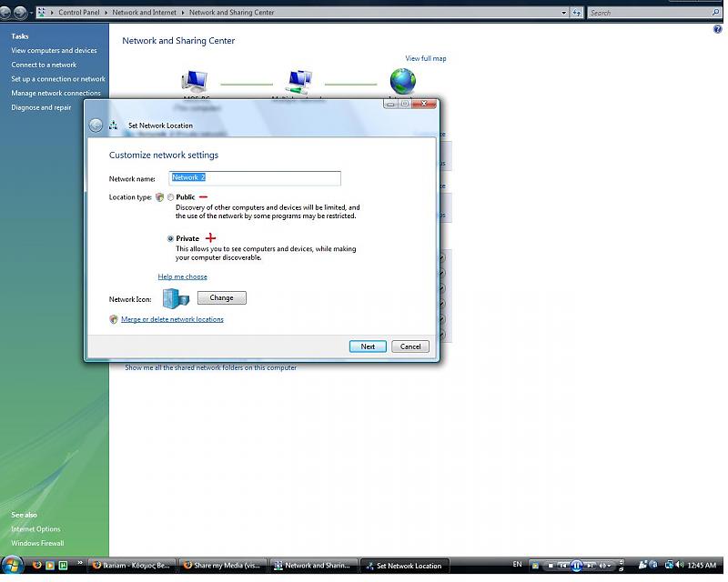Screen dimensions: 728x582
Task: Click the Explorer back navigation button
Action: point(5,13)
